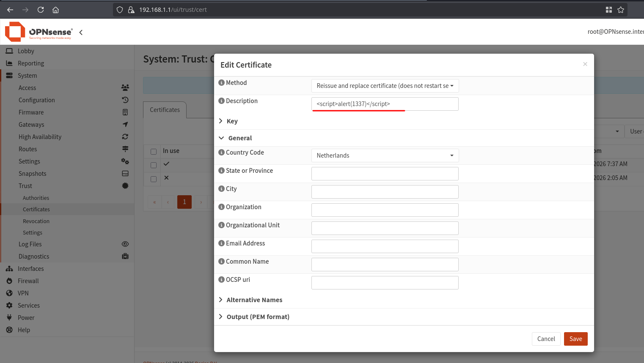644x363 pixels.
Task: Click the Common Name input field
Action: point(385,265)
